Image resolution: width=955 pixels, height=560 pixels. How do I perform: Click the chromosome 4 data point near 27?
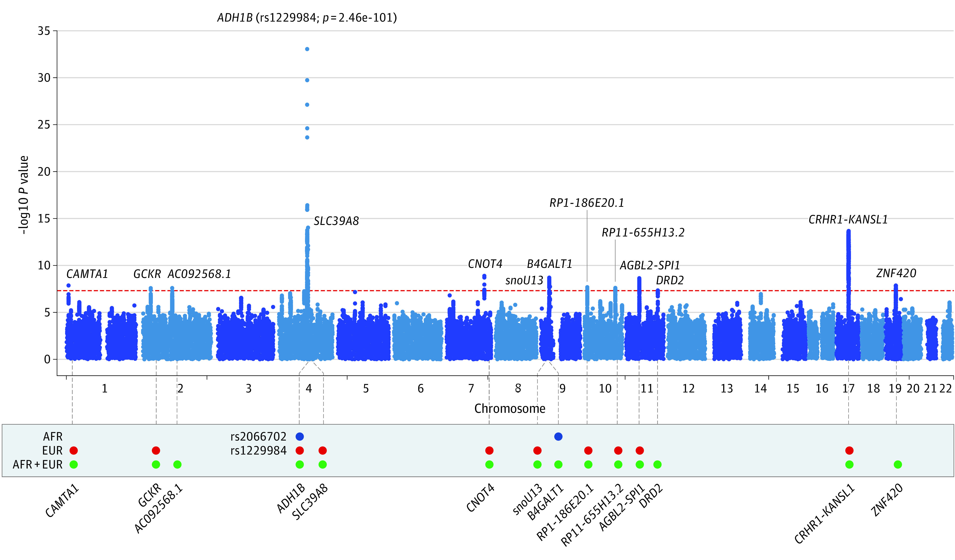pyautogui.click(x=307, y=104)
